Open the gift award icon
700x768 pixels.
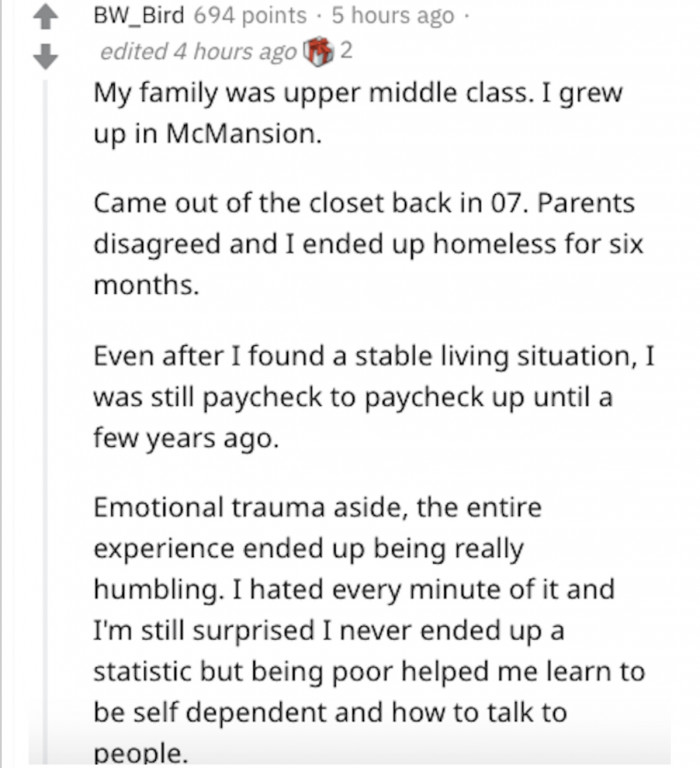pos(318,51)
